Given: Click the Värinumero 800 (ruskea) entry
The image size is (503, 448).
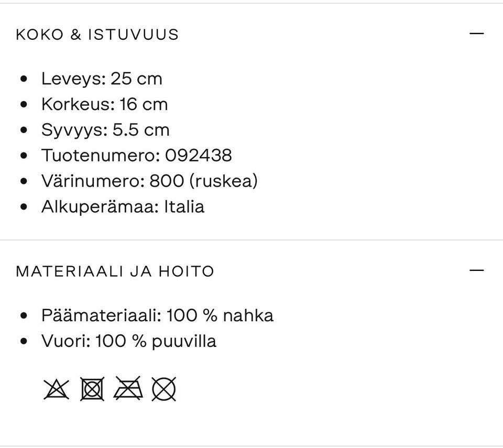Looking at the screenshot, I should pos(150,181).
